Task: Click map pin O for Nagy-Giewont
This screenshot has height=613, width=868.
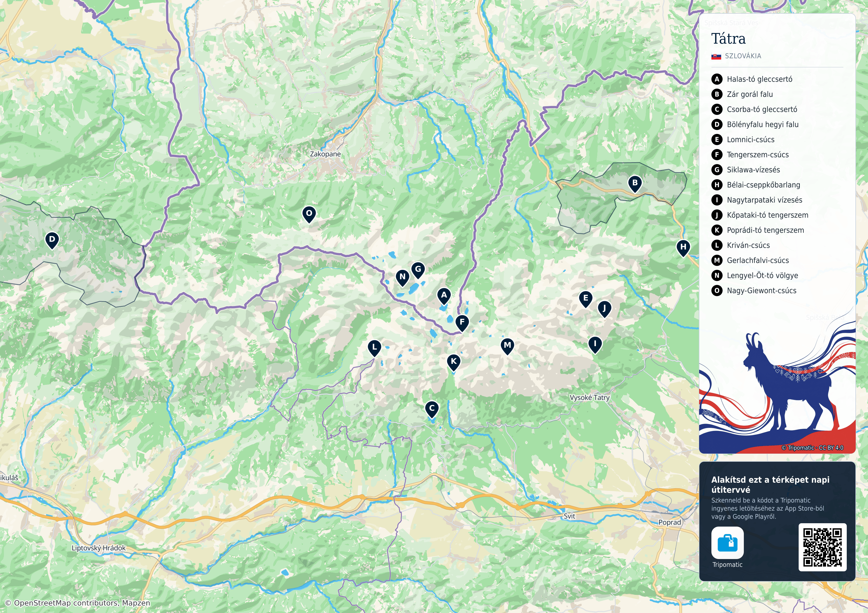Action: click(x=309, y=214)
